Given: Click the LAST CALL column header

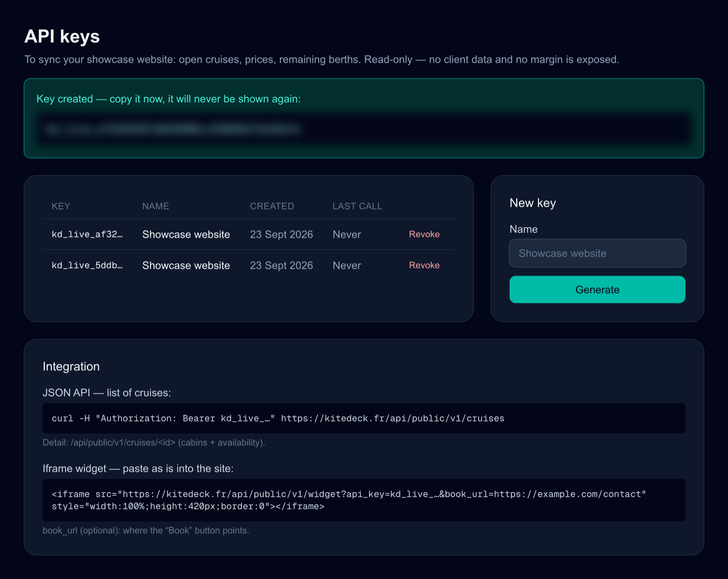Looking at the screenshot, I should click(357, 206).
